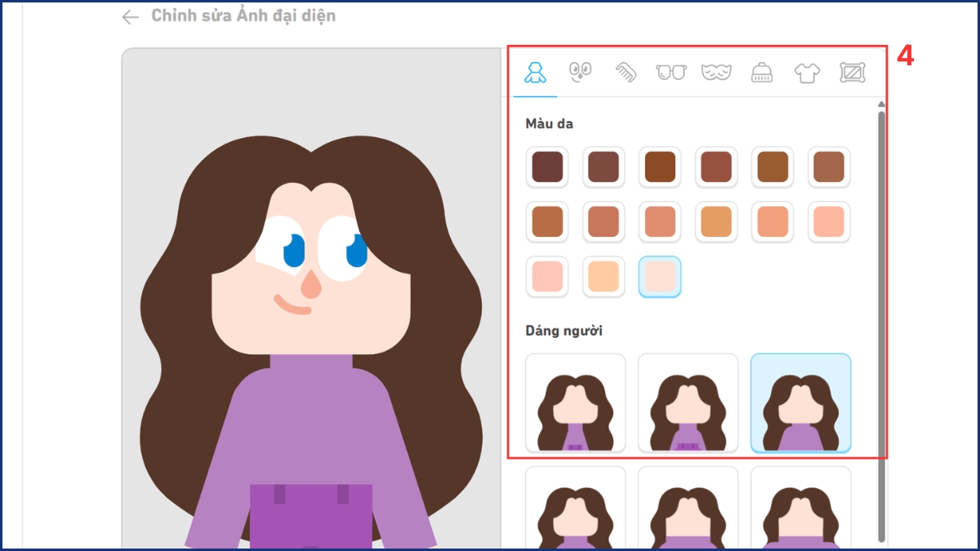Open the body tab icon

point(535,73)
